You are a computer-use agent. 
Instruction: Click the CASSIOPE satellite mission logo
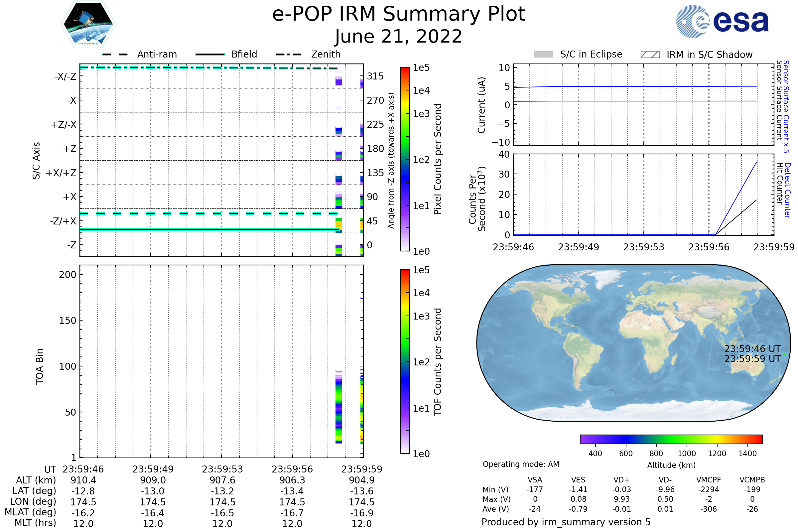pos(88,24)
